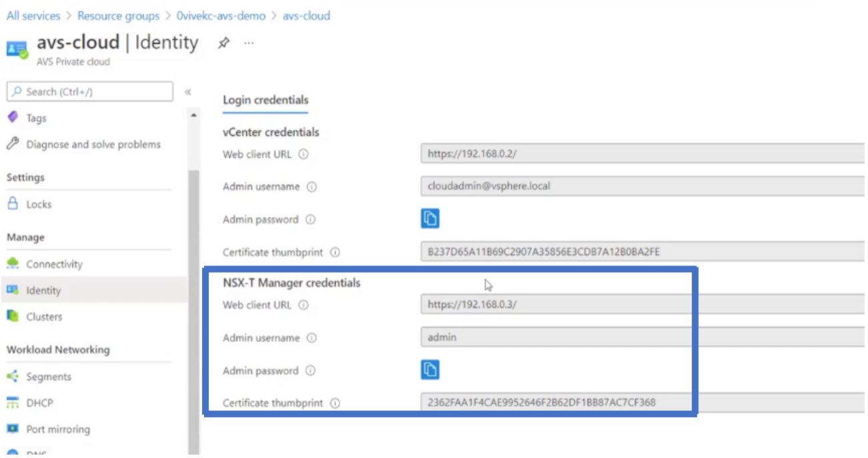Click the Diagnose and solve problems wrench icon
Screen dimensions: 868x458
13,144
